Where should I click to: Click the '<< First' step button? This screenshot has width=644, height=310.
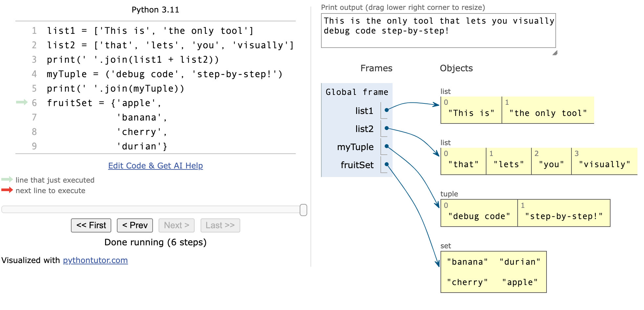[x=91, y=225]
